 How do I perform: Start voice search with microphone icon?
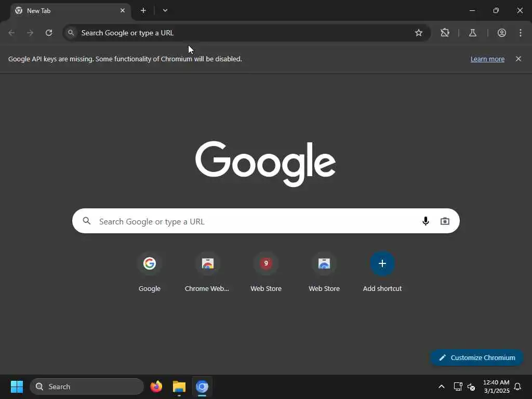pos(425,221)
